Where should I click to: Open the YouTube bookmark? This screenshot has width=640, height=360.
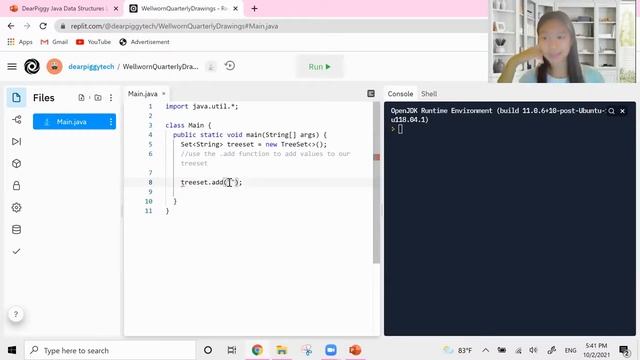pyautogui.click(x=93, y=42)
